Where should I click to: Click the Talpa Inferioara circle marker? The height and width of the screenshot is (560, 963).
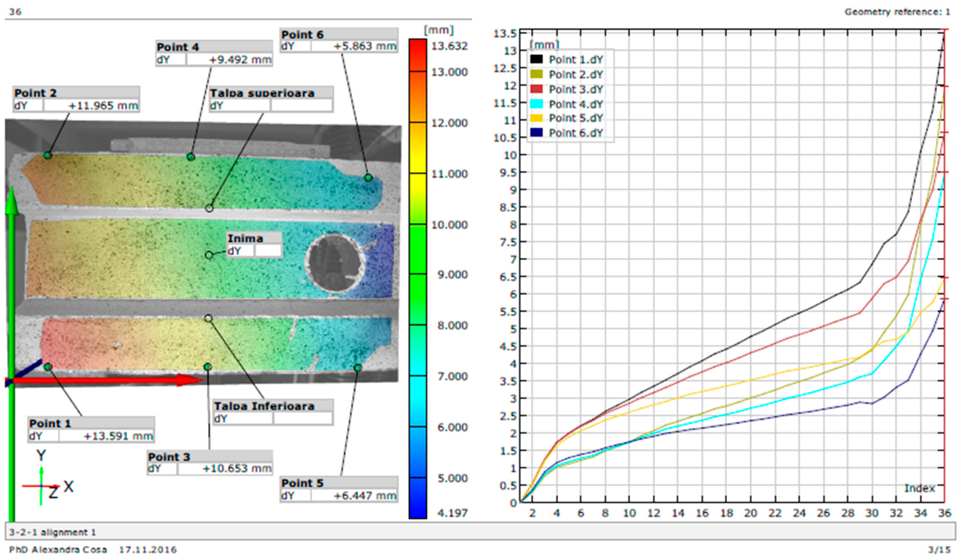click(x=208, y=318)
